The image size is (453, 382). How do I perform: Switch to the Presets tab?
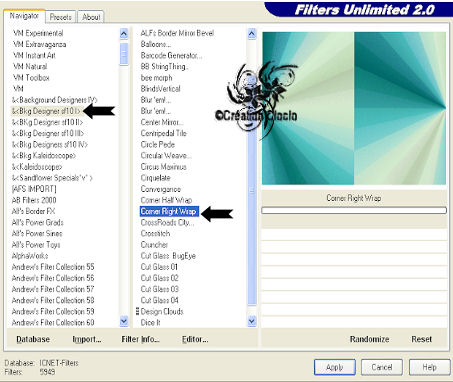click(x=60, y=17)
